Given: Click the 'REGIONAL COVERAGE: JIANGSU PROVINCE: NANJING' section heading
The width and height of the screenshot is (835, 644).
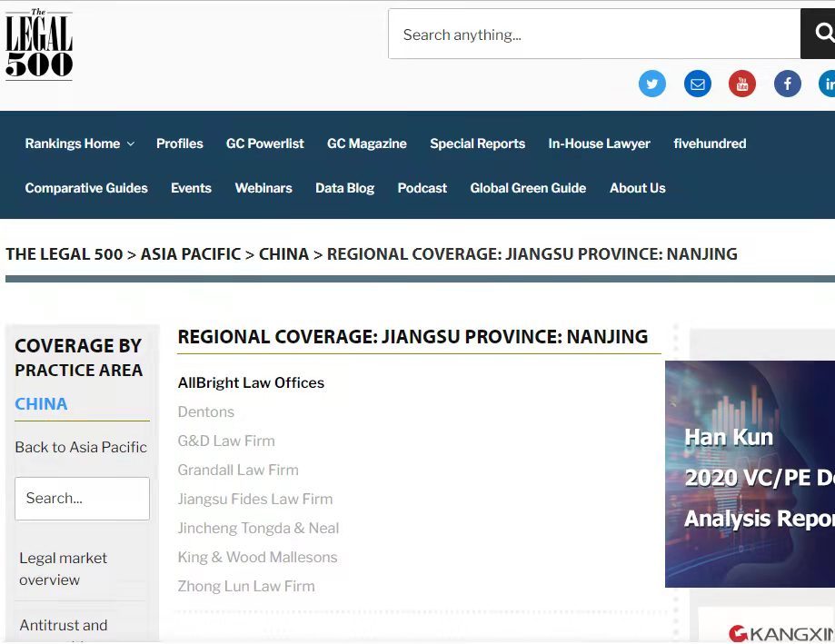Looking at the screenshot, I should point(413,337).
